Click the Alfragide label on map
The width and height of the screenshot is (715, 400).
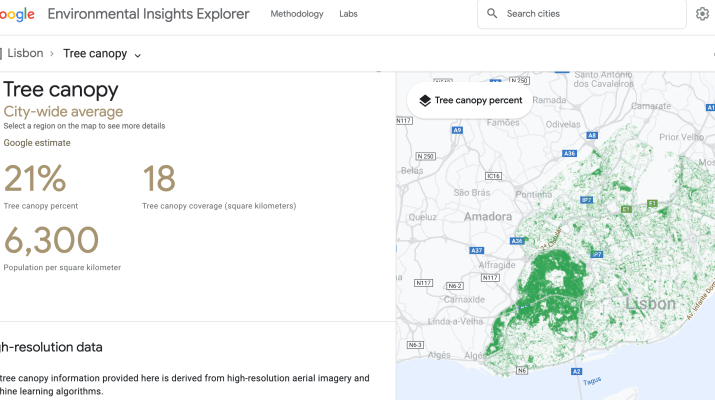point(497,265)
